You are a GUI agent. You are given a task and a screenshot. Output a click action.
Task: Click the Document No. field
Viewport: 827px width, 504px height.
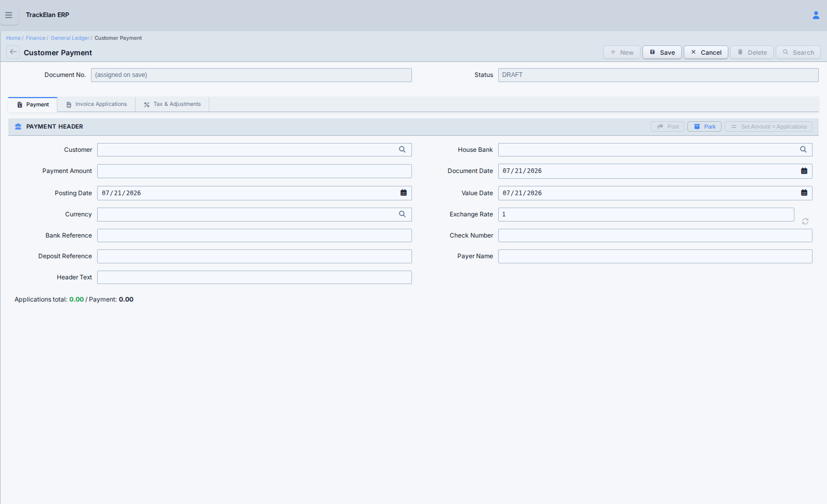[x=251, y=75]
